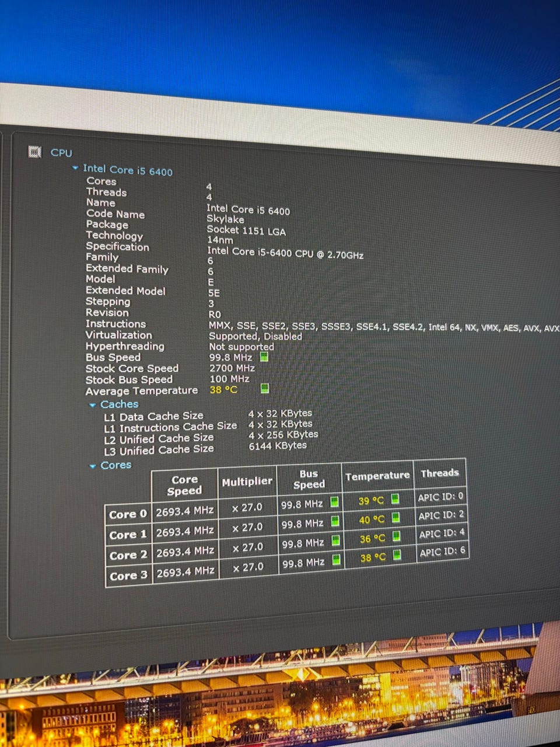Click the APIC ID: 4 cell
The height and width of the screenshot is (747, 560).
[442, 534]
